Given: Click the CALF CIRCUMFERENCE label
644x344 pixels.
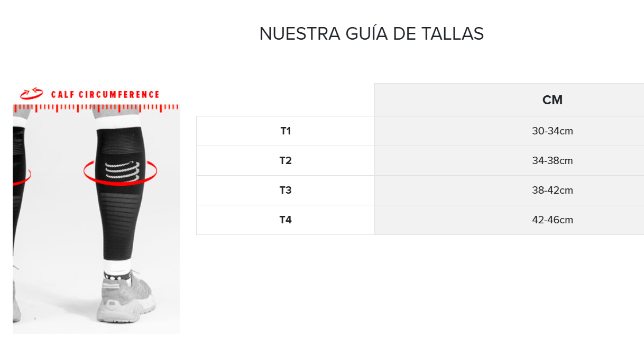Looking at the screenshot, I should 105,95.
